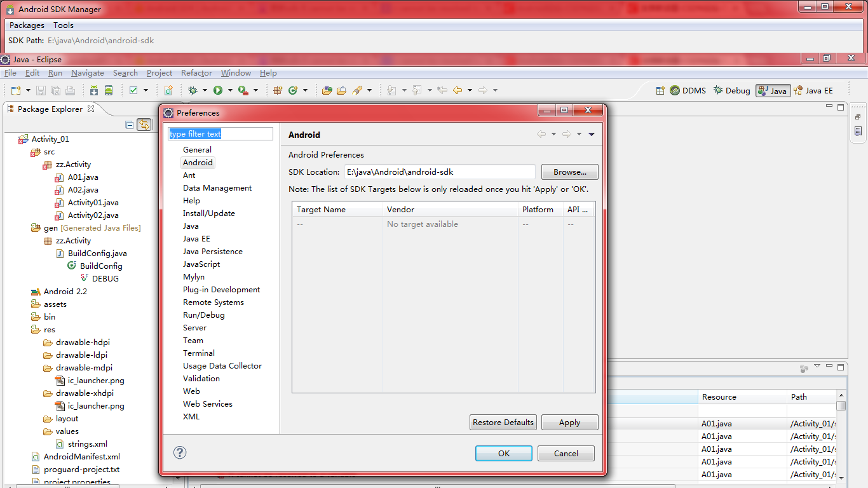The width and height of the screenshot is (868, 488).
Task: Click the Open Perspective icon
Action: [660, 90]
